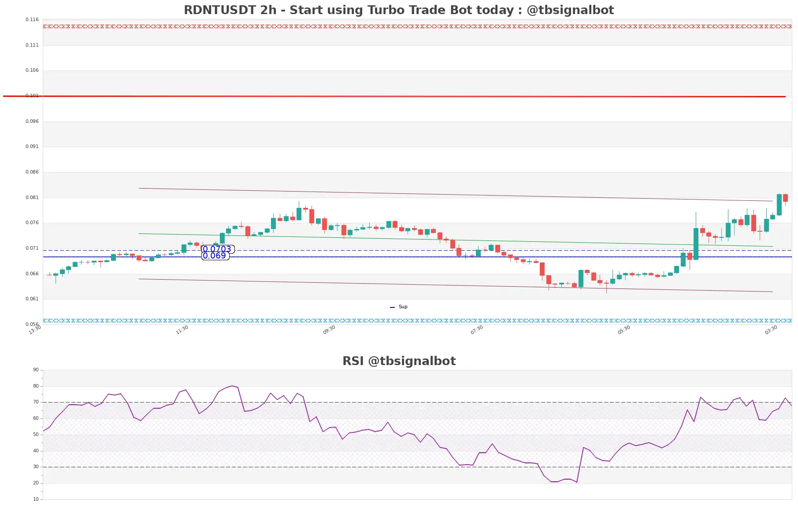Click the 0.111 price axis label
This screenshot has height=532, width=798.
[x=32, y=45]
